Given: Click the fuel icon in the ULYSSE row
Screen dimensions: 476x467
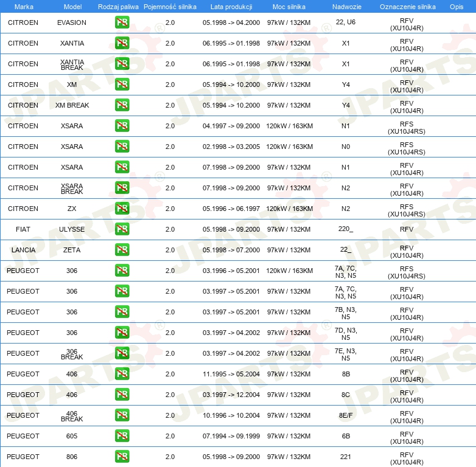Looking at the screenshot, I should pos(122,229).
